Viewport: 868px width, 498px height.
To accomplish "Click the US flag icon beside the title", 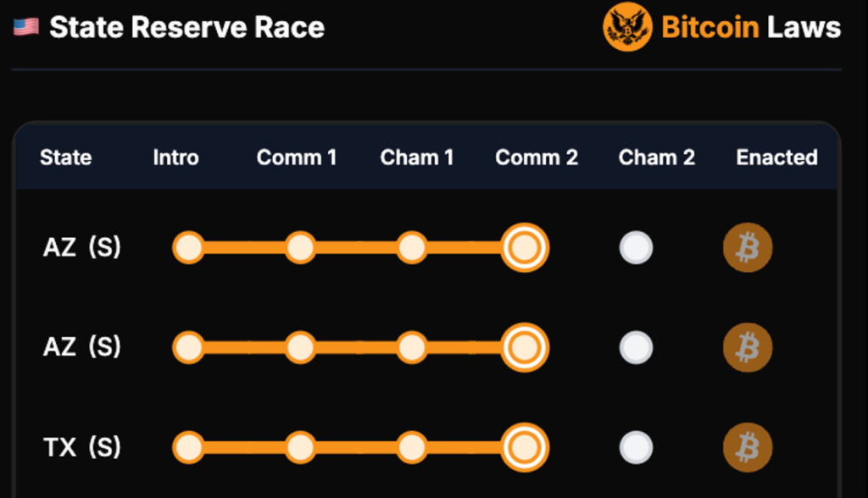I will pyautogui.click(x=26, y=27).
